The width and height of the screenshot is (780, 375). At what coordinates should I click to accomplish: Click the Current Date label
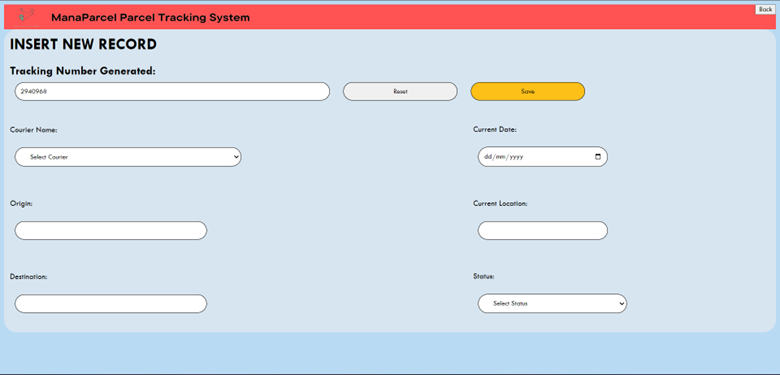tap(494, 129)
